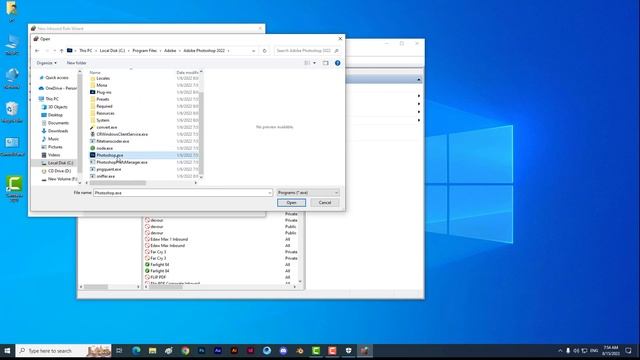Select the pngquant.exe file
This screenshot has height=360, width=640.
(108, 169)
